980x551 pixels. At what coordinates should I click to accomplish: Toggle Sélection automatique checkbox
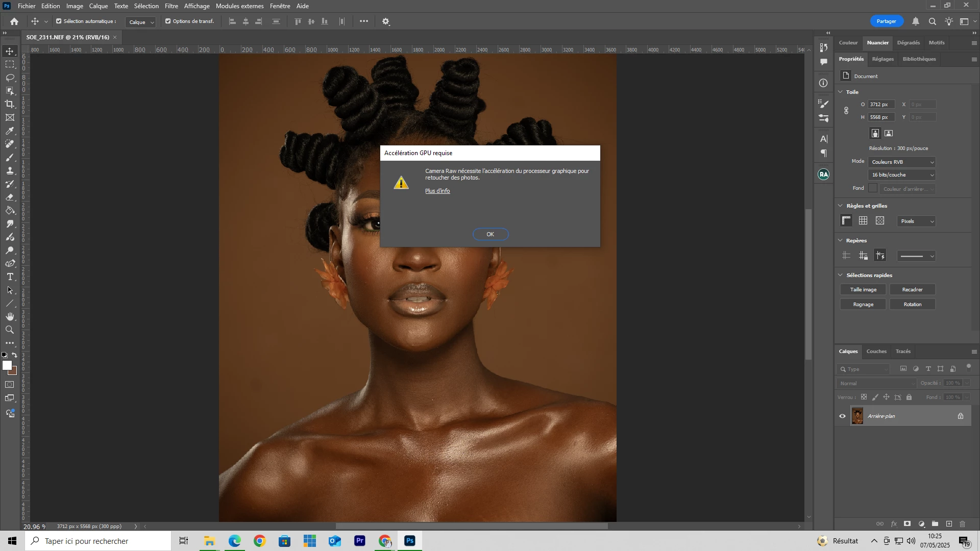click(59, 21)
